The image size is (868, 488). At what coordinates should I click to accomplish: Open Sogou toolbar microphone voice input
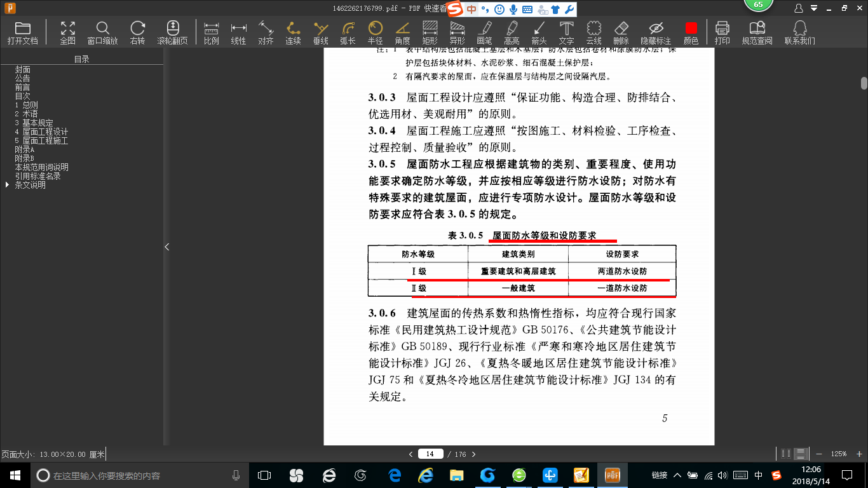pyautogui.click(x=513, y=10)
